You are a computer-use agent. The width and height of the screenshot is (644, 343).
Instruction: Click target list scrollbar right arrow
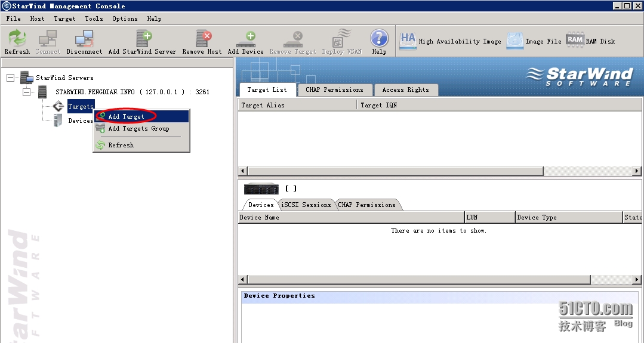coord(637,171)
